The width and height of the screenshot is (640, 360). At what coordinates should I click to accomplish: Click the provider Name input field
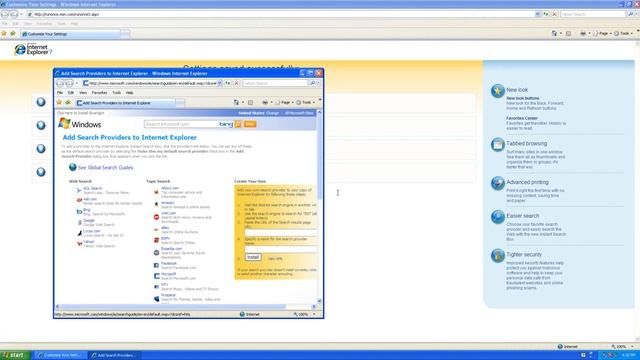pyautogui.click(x=280, y=249)
